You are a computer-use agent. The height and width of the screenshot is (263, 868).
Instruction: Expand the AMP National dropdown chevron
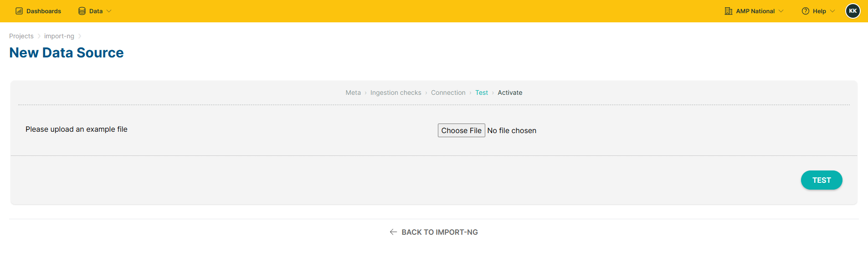(x=781, y=11)
